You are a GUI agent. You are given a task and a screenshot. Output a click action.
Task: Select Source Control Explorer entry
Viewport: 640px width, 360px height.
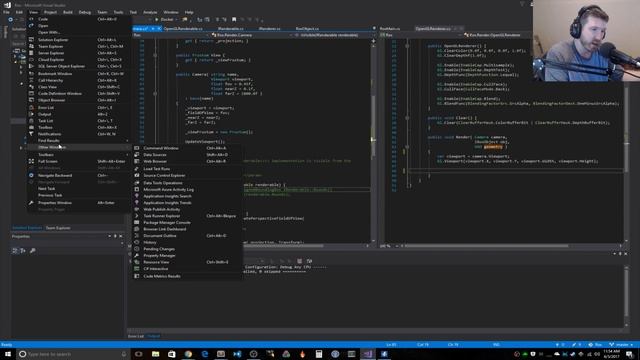tap(187, 175)
